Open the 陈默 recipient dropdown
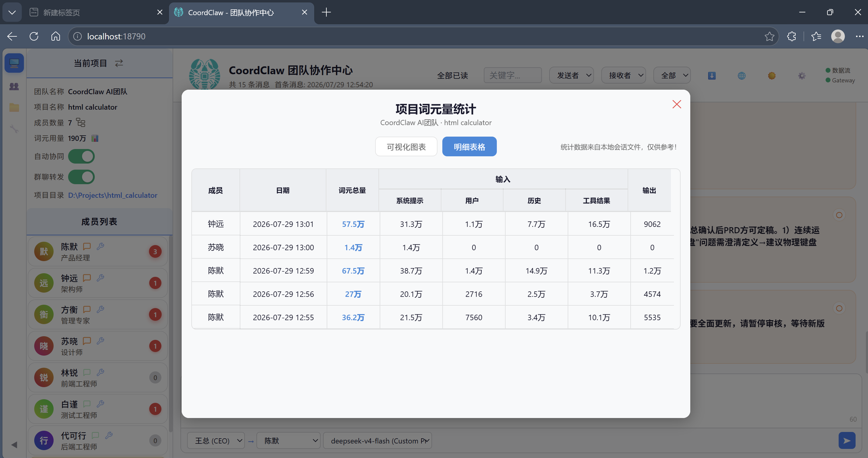This screenshot has width=868, height=458. pyautogui.click(x=289, y=440)
